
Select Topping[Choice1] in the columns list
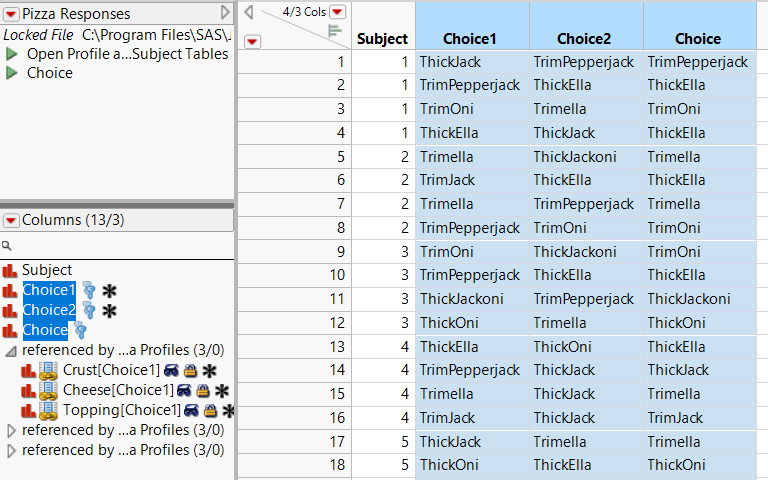click(121, 410)
